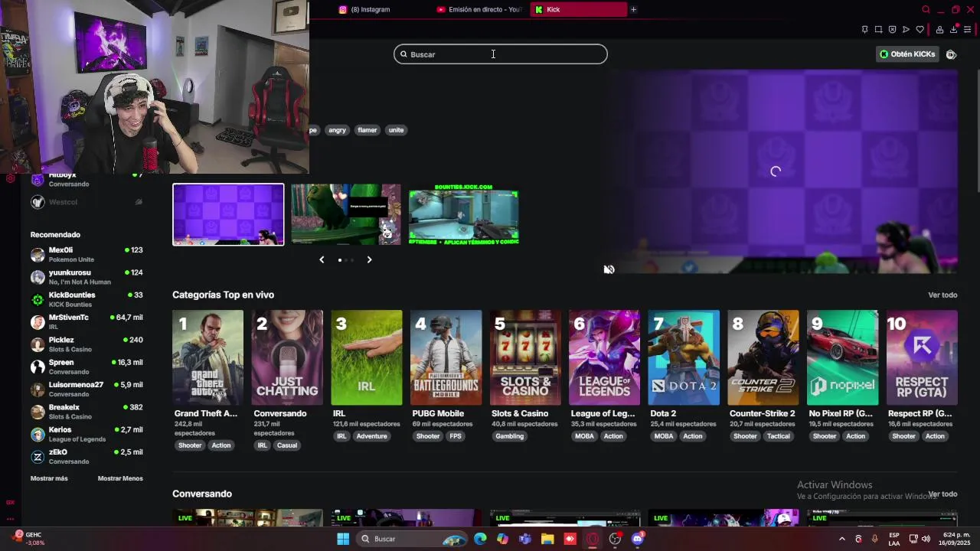The height and width of the screenshot is (551, 980).
Task: Go to previous featured stream arrow
Action: tap(322, 259)
